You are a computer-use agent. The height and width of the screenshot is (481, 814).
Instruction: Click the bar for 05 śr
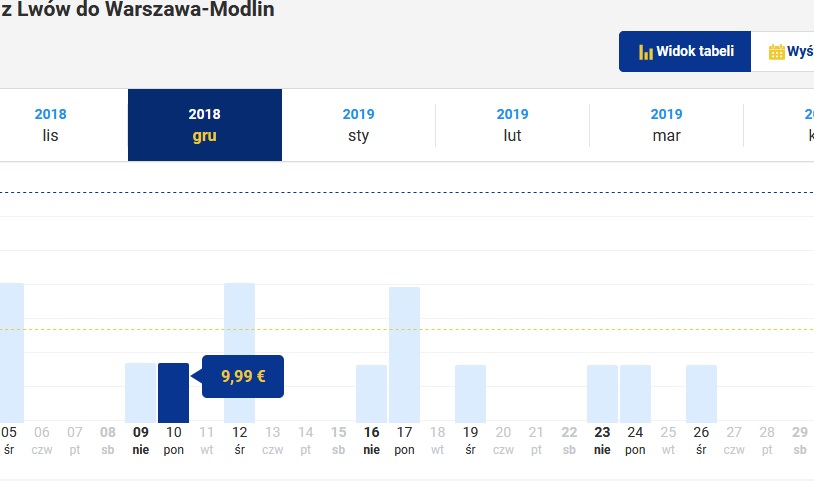click(12, 353)
